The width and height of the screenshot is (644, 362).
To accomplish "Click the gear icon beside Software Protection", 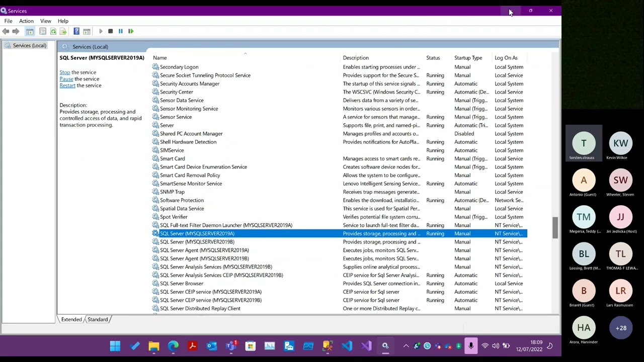I will click(x=155, y=200).
